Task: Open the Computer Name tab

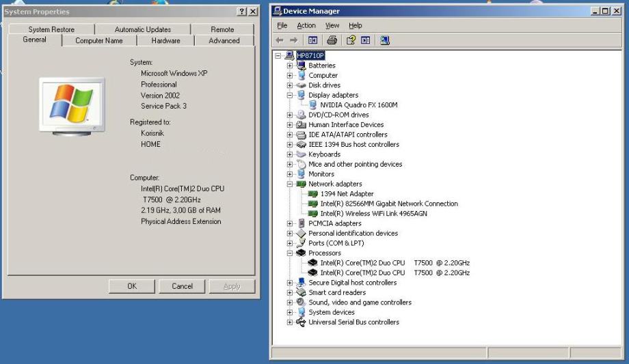Action: (99, 41)
